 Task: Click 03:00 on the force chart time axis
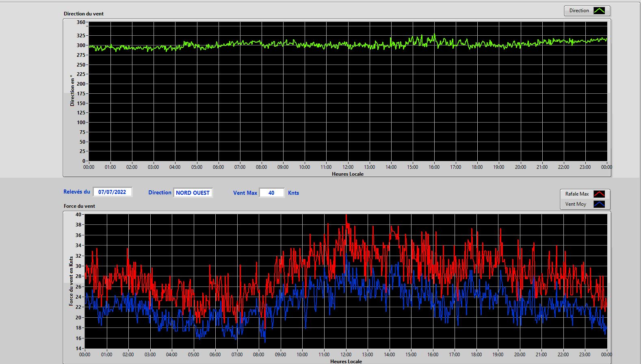point(150,355)
